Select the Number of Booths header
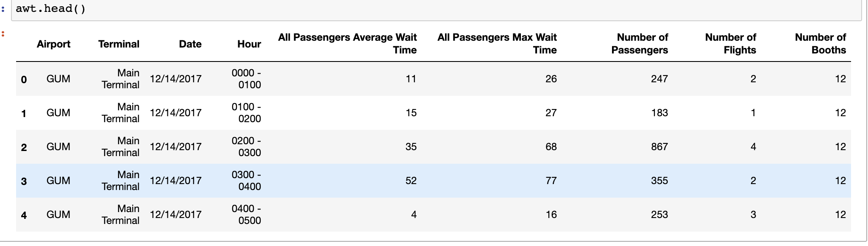The image size is (868, 246). [820, 44]
